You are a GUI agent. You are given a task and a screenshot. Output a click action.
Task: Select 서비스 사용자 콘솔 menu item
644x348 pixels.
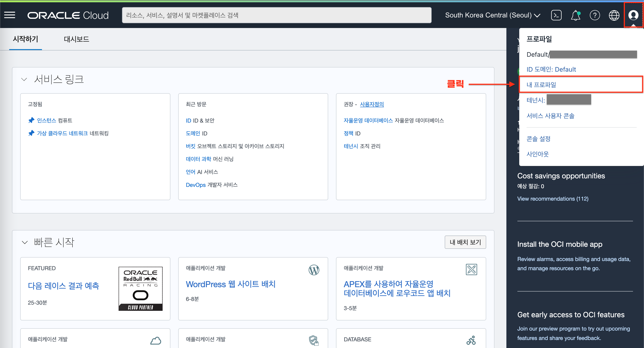coord(550,116)
